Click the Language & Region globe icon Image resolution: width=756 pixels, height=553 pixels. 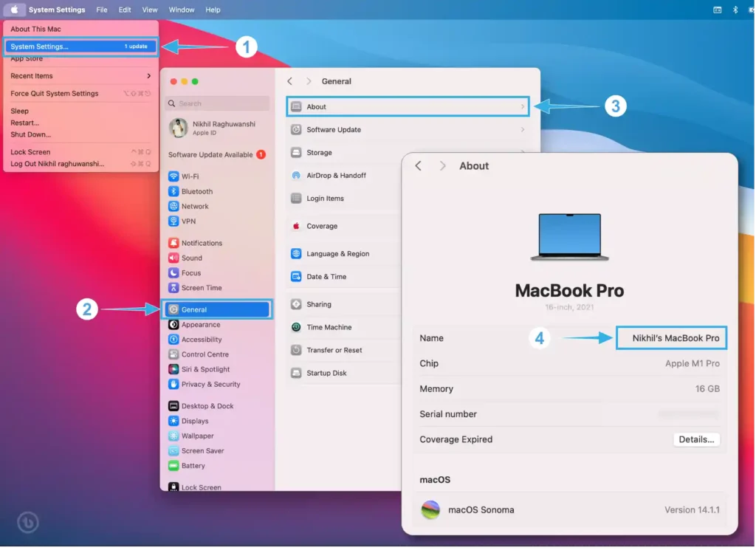(296, 253)
